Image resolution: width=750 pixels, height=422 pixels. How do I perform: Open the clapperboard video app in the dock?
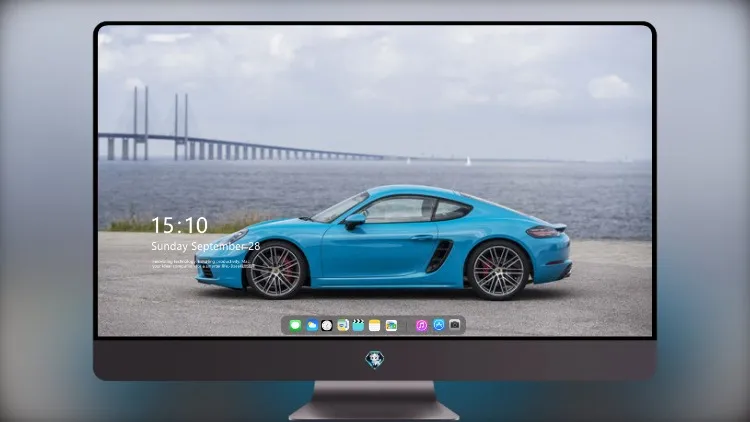pos(358,325)
